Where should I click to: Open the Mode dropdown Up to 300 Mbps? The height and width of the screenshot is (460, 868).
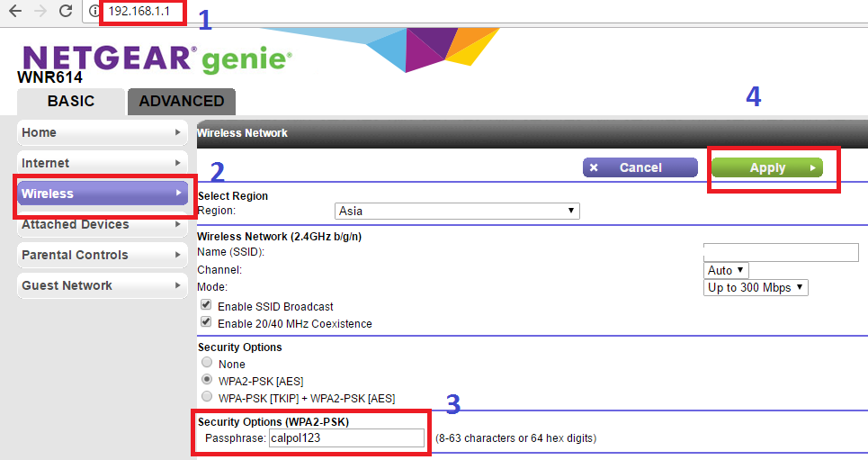point(756,288)
